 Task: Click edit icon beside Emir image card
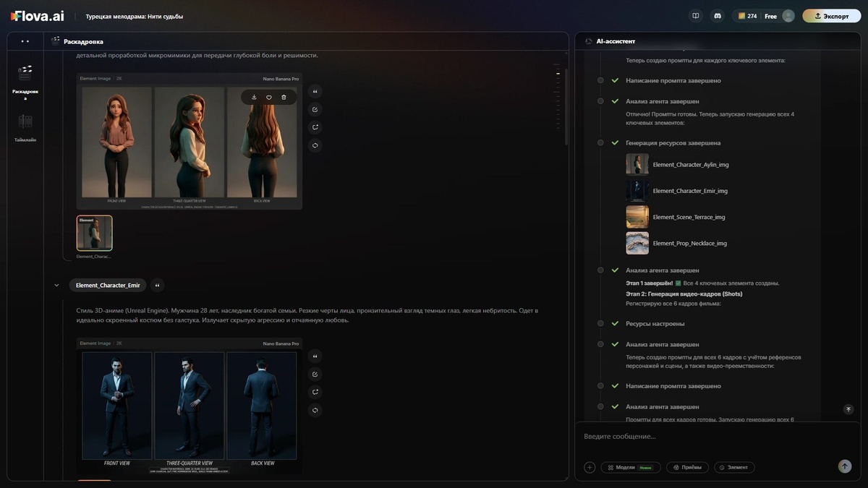click(x=315, y=374)
